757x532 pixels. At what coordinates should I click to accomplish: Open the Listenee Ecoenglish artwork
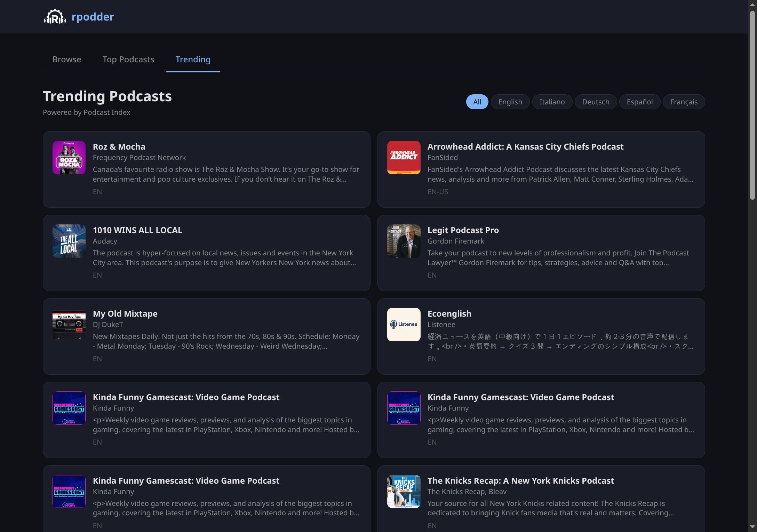[403, 324]
